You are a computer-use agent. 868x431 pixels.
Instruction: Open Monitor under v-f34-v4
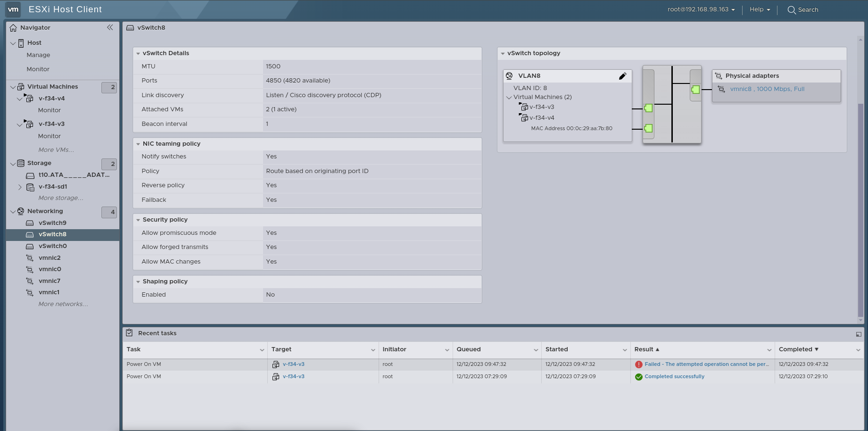pos(49,110)
